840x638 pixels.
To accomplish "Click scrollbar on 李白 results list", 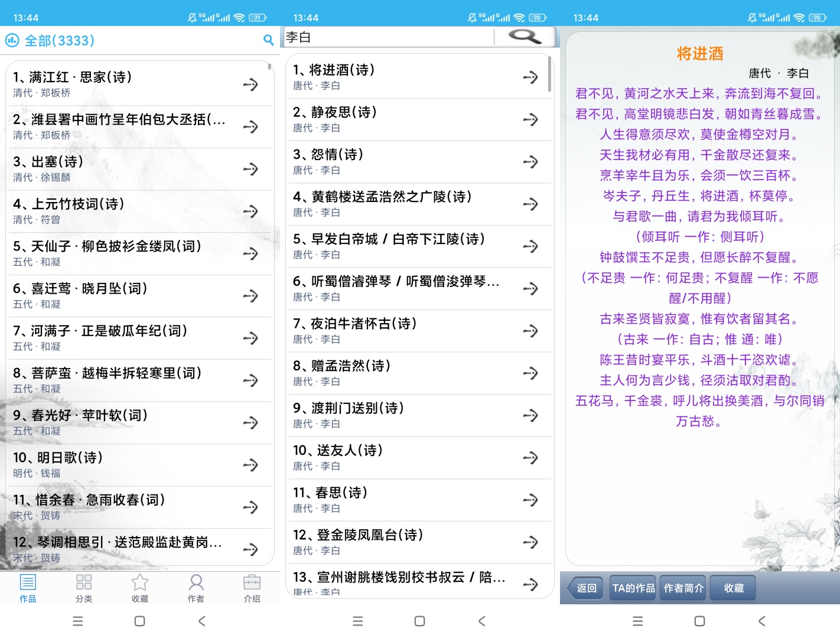I will (x=550, y=74).
